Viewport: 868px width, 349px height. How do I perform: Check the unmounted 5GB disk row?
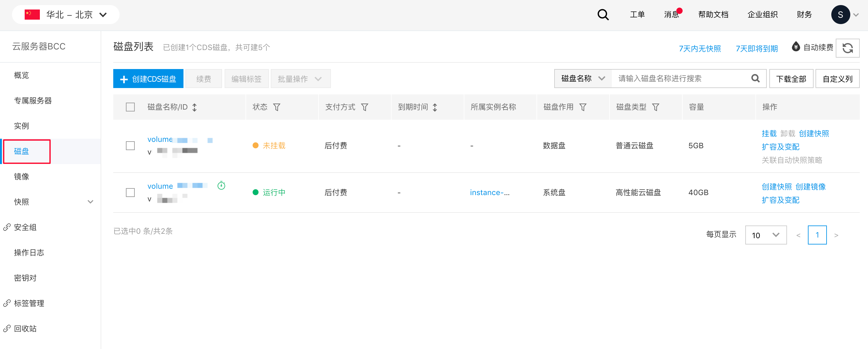130,146
